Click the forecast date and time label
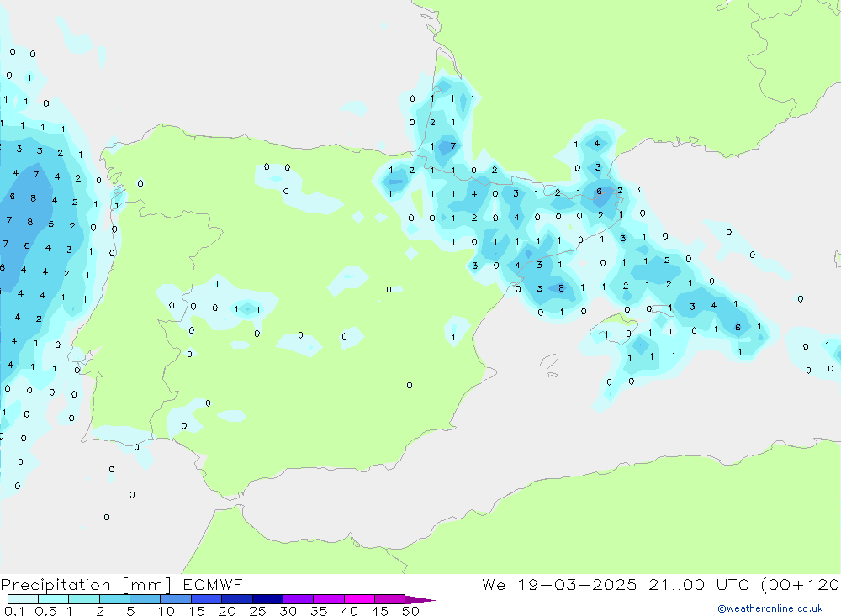Screen dimensions: 841x616 (660, 585)
